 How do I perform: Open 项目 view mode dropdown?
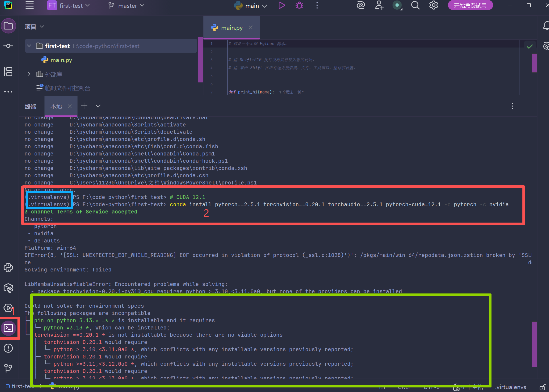34,27
